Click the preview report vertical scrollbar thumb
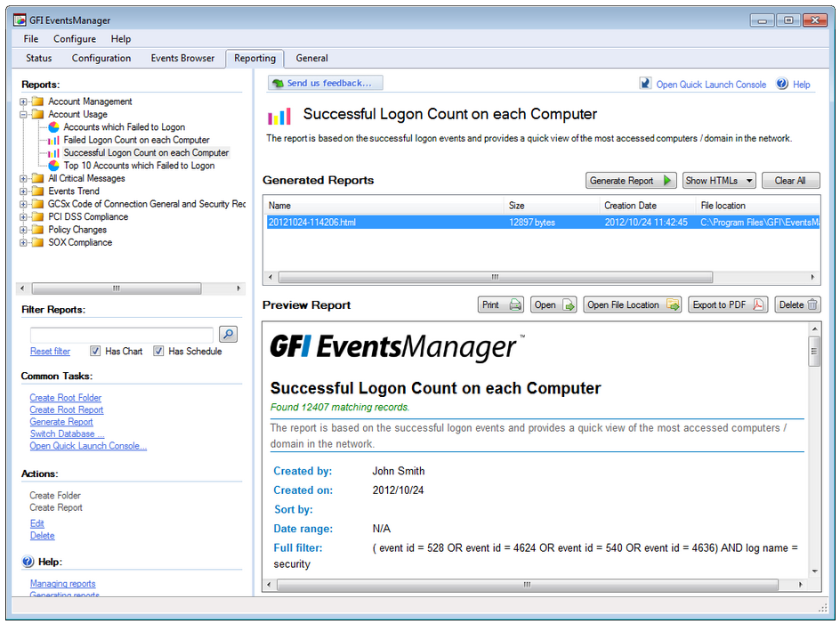 point(814,351)
